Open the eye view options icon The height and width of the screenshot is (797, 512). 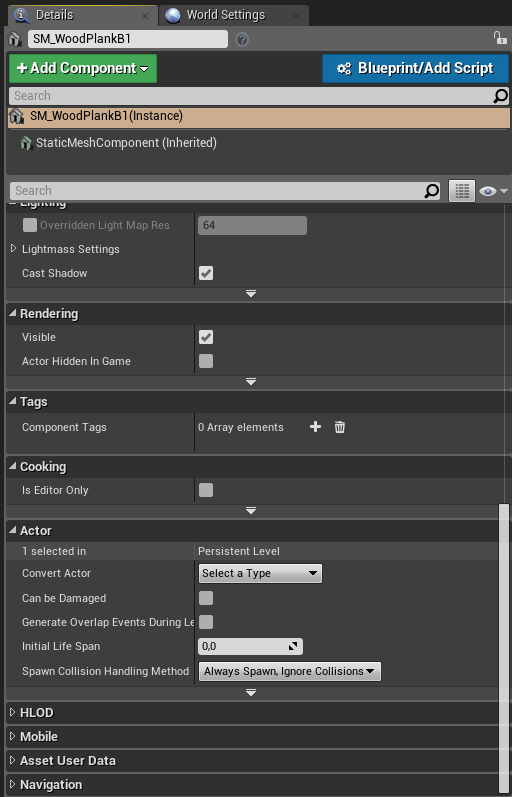pyautogui.click(x=493, y=191)
